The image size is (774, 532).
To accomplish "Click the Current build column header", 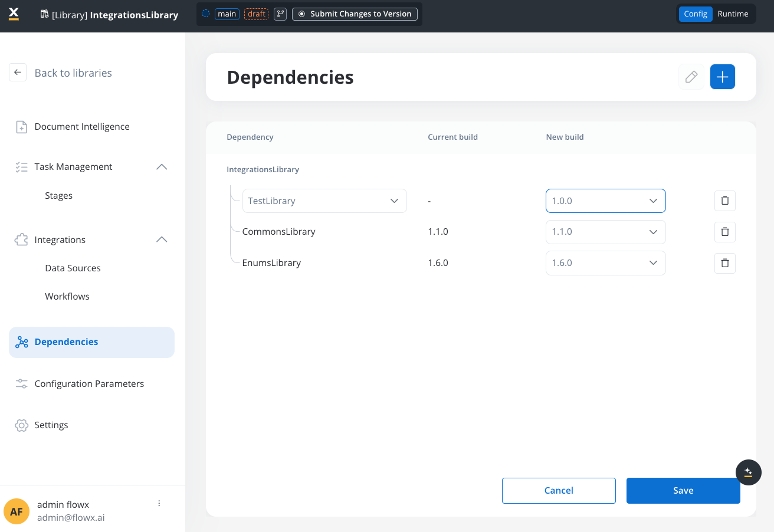I will click(452, 137).
